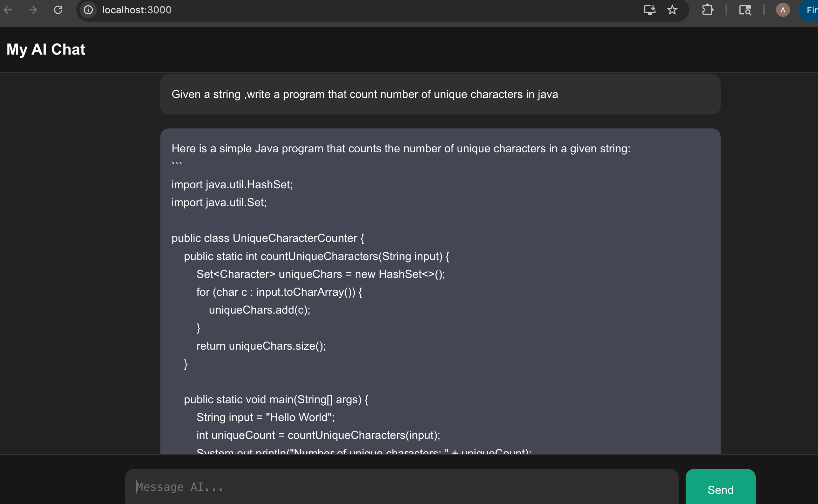Click the install app icon in address bar
Screen dimensions: 818x504
pos(650,10)
